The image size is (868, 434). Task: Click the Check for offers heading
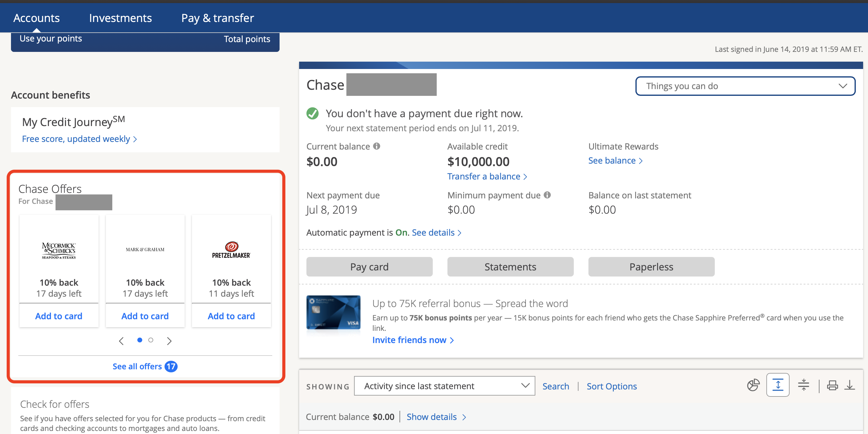[x=55, y=404]
